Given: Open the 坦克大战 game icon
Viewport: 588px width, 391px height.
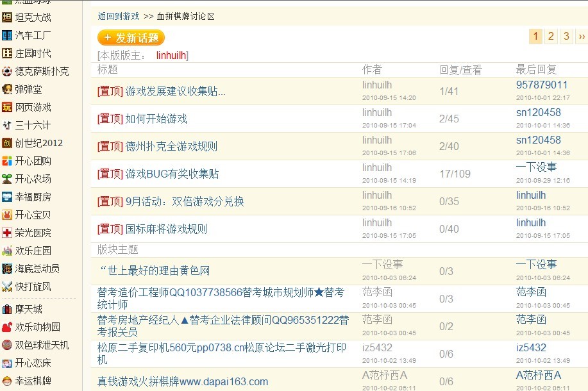Looking at the screenshot, I should click(x=7, y=17).
